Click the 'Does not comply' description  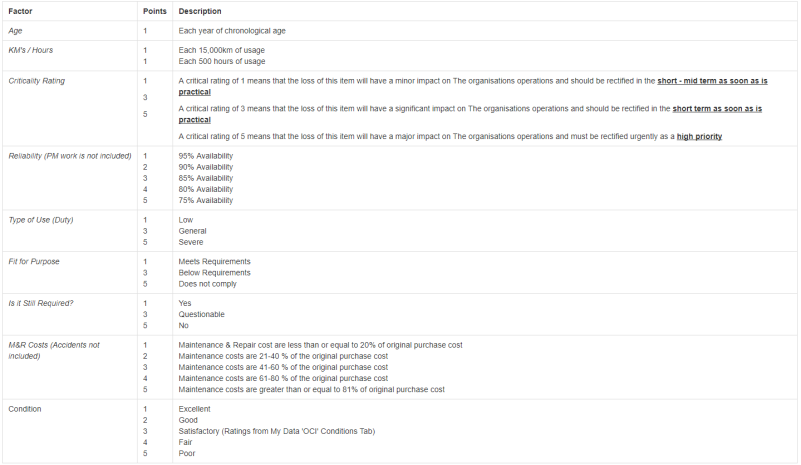(207, 284)
